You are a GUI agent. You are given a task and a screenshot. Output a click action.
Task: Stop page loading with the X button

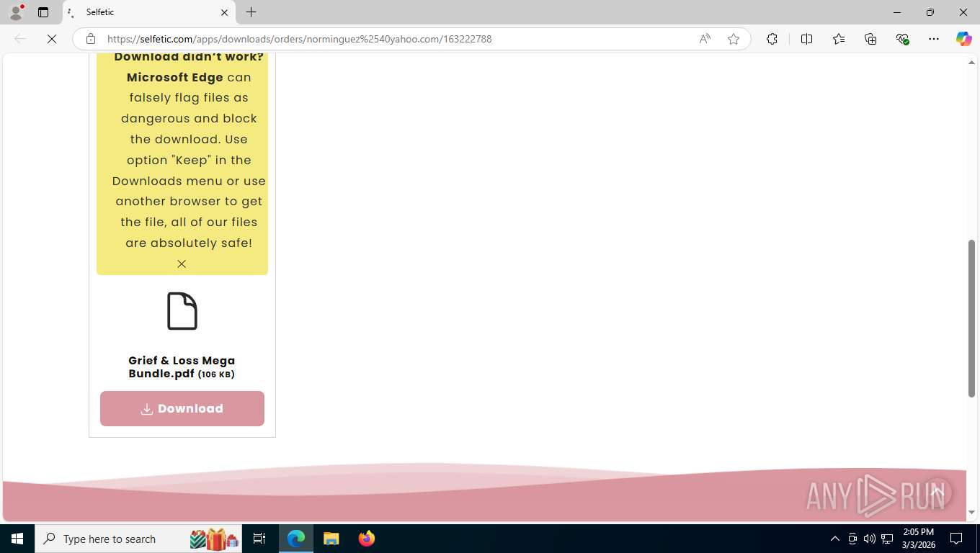52,39
